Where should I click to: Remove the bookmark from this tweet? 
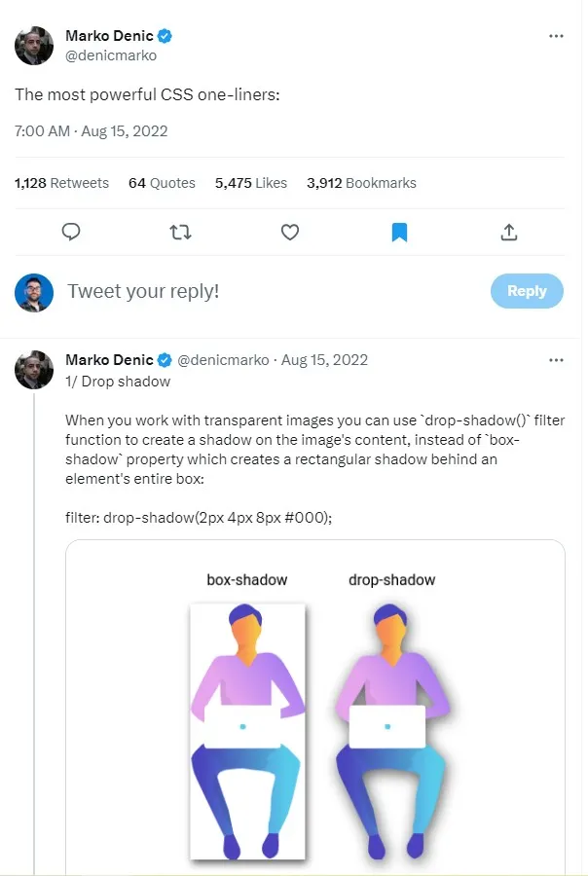point(399,232)
